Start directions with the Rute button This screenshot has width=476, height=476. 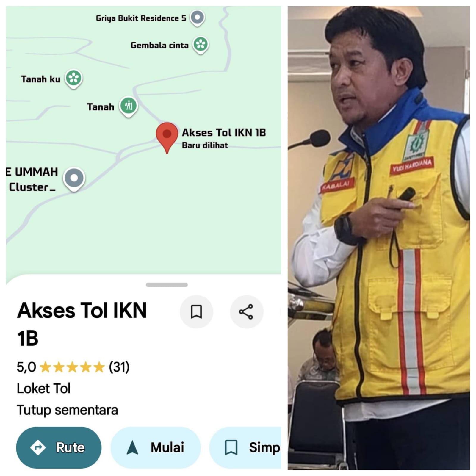[59, 447]
